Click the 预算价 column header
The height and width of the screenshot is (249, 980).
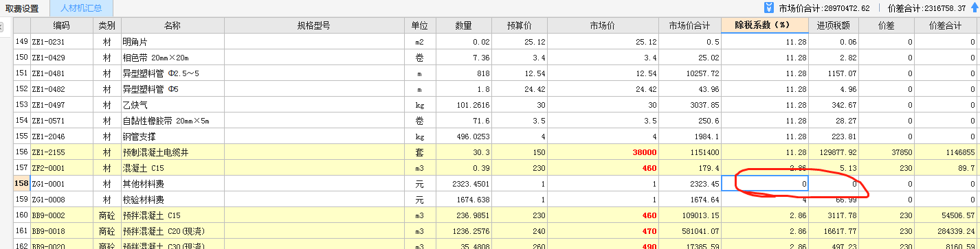519,25
